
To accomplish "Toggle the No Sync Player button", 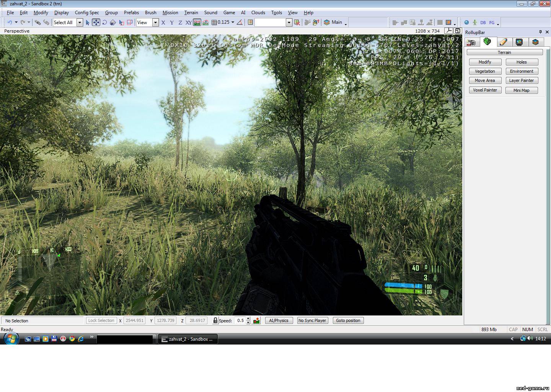I will 312,320.
